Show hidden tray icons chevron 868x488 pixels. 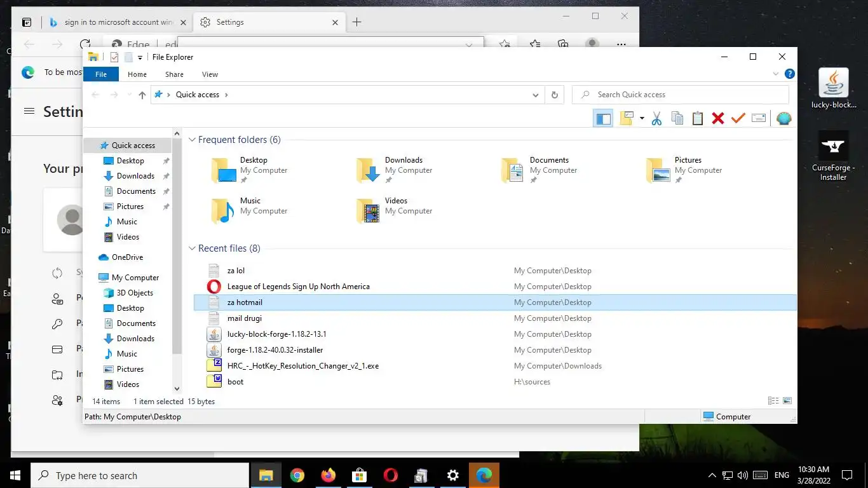click(x=712, y=475)
